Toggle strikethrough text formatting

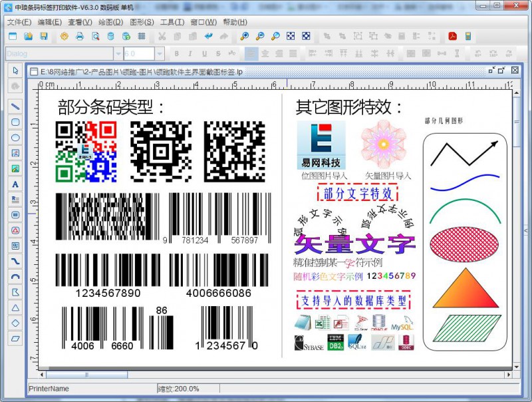point(218,54)
